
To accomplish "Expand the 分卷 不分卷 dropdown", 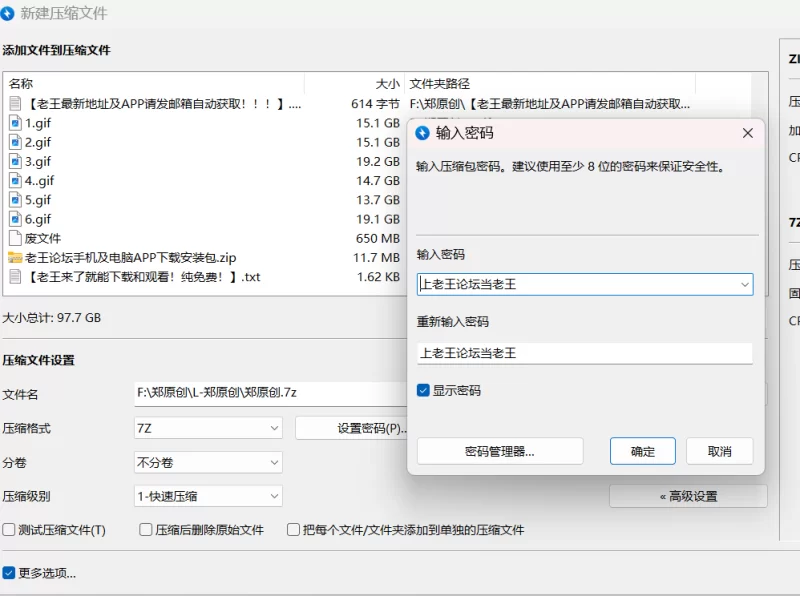I will (208, 462).
